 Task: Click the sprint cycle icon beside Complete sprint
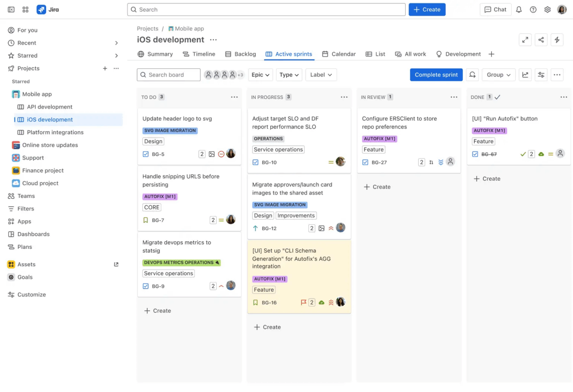tap(472, 75)
